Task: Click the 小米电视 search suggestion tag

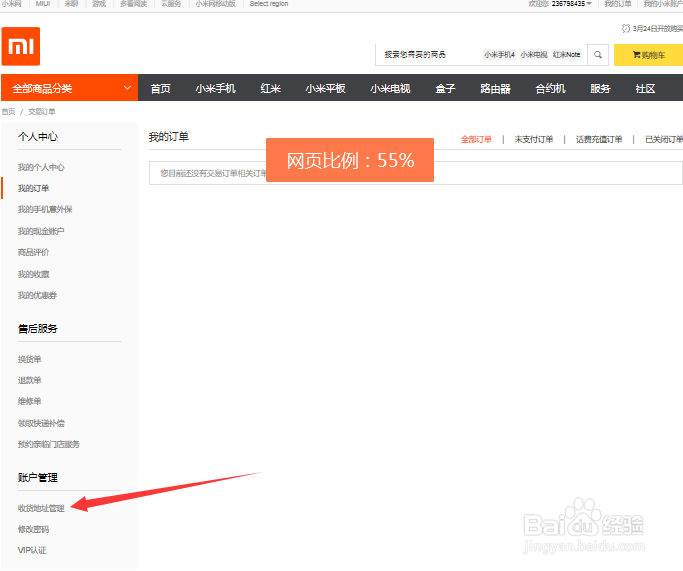Action: pos(534,55)
